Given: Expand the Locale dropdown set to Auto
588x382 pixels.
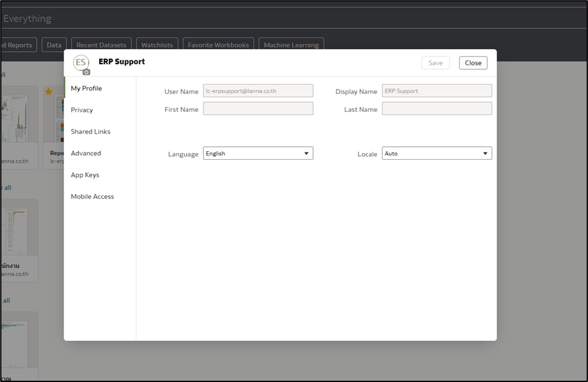Looking at the screenshot, I should pyautogui.click(x=436, y=154).
